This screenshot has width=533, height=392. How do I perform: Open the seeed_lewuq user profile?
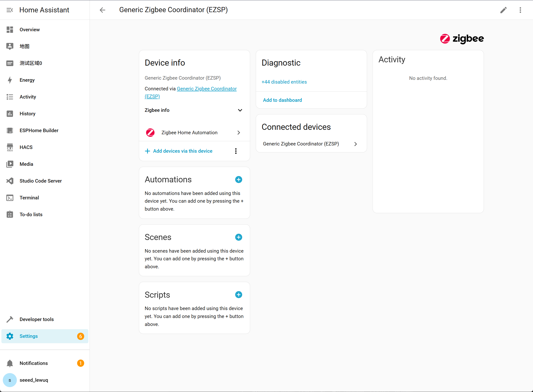click(33, 380)
